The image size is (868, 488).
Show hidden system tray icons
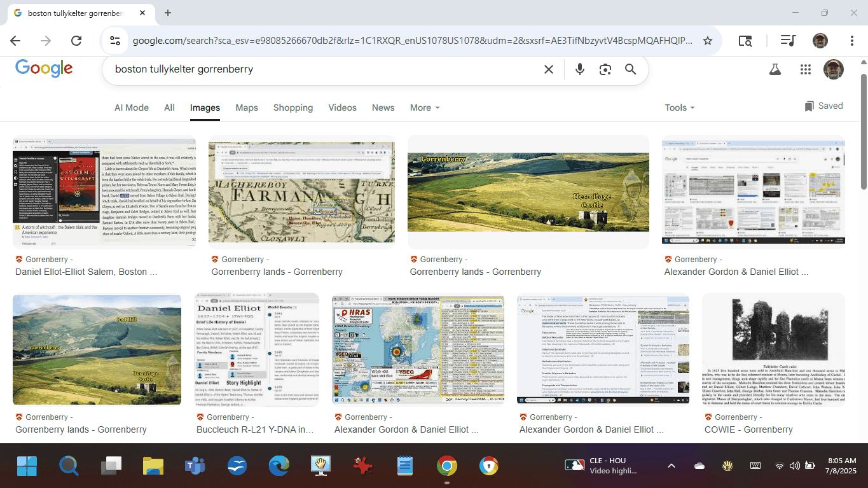671,466
